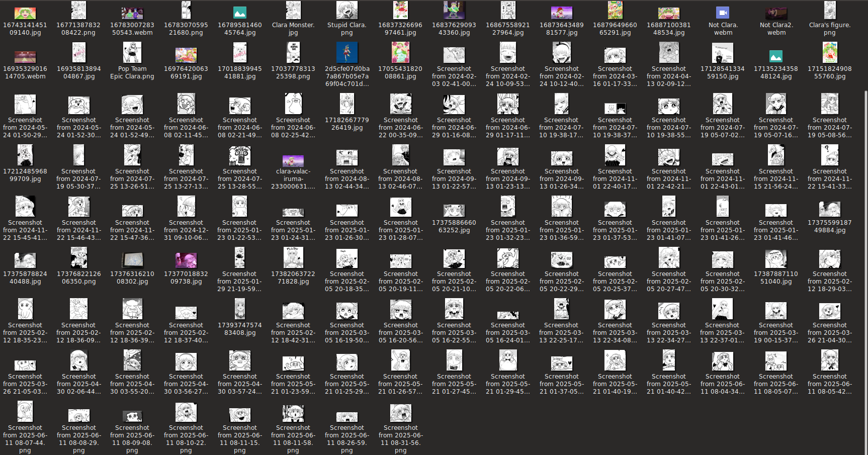Click the 1737701883209738.jpg file thumbnail

(x=186, y=260)
